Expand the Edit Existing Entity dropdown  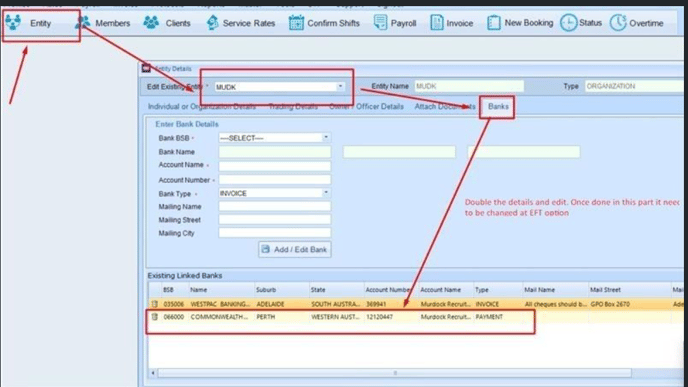coord(340,86)
